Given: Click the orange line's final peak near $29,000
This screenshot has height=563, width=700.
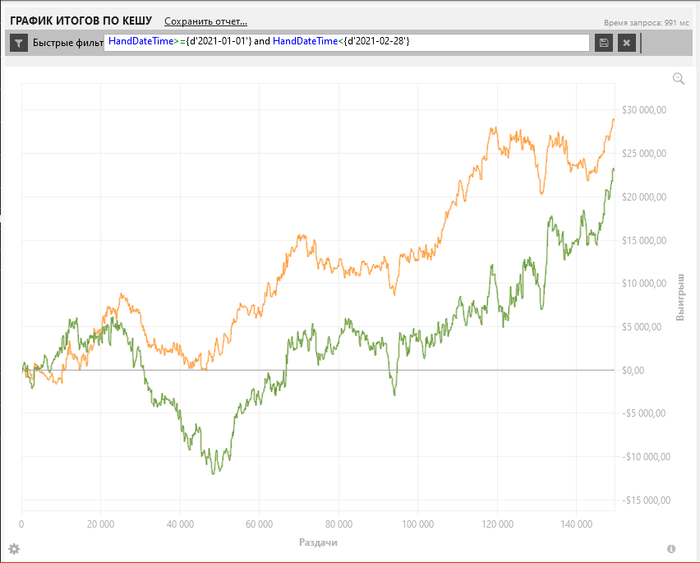Looking at the screenshot, I should coord(613,120).
